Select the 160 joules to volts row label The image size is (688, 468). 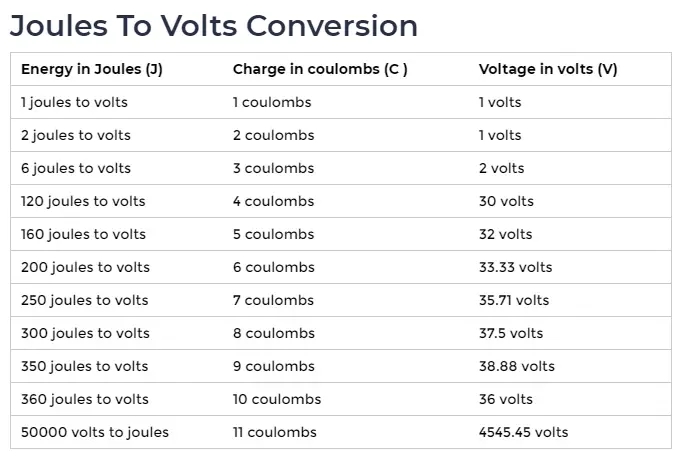[x=83, y=234]
